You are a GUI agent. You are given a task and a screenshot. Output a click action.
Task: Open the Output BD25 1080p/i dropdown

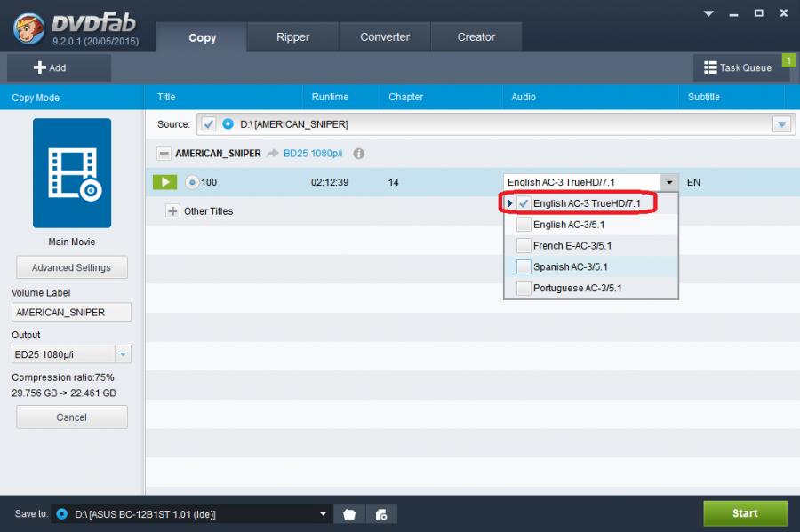123,354
